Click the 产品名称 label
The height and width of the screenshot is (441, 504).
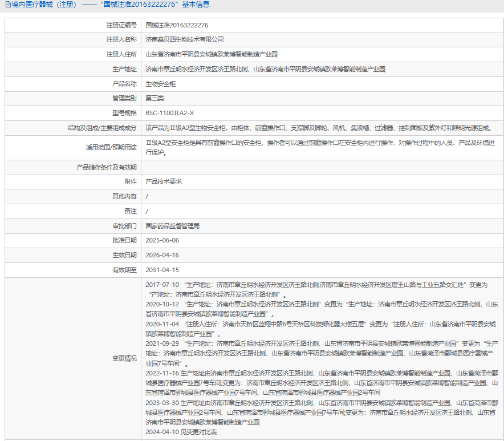(x=124, y=84)
